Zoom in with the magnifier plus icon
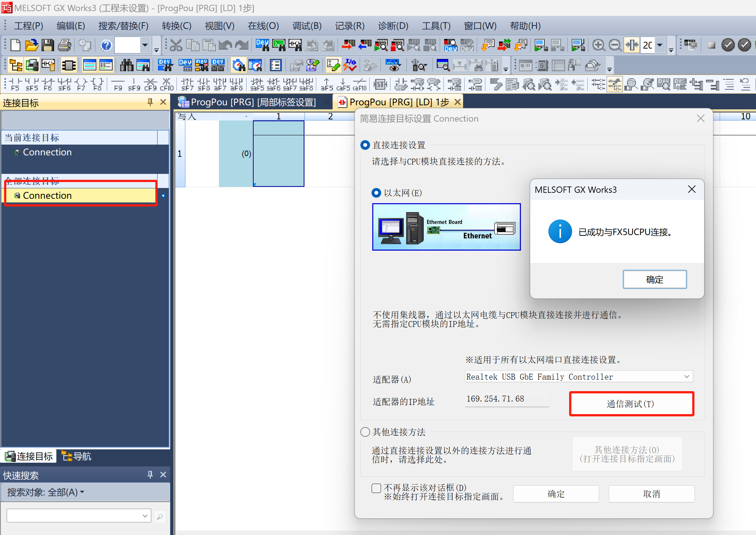The image size is (756, 535). (x=598, y=45)
